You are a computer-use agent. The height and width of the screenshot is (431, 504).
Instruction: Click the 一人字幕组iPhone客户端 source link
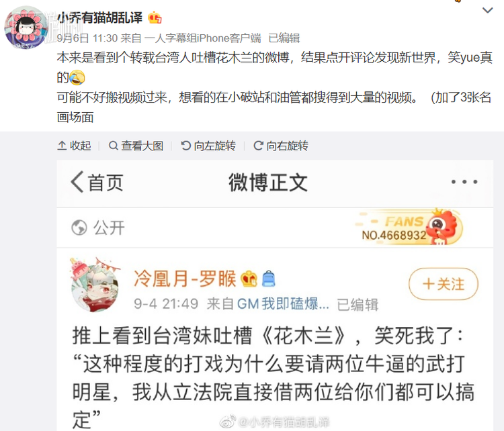click(202, 38)
